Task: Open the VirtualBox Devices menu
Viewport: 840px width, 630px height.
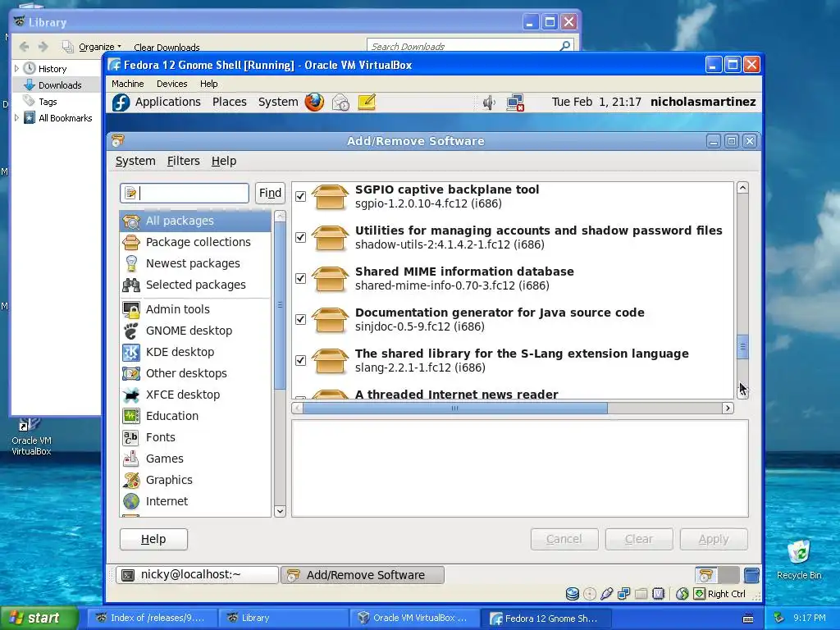Action: point(172,84)
